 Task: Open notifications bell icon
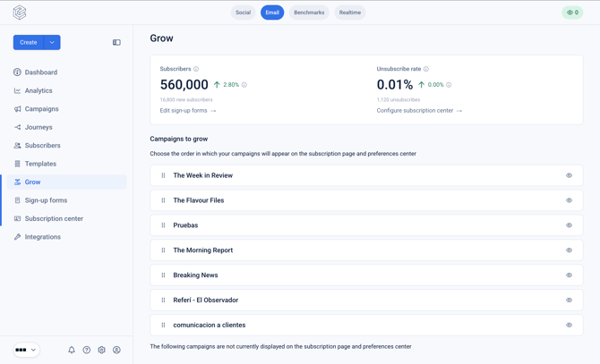(x=72, y=350)
